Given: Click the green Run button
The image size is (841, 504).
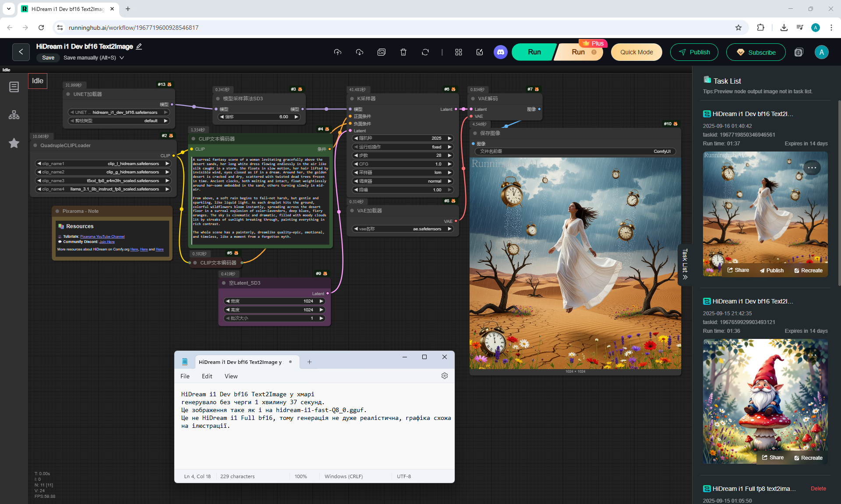Looking at the screenshot, I should pyautogui.click(x=534, y=52).
